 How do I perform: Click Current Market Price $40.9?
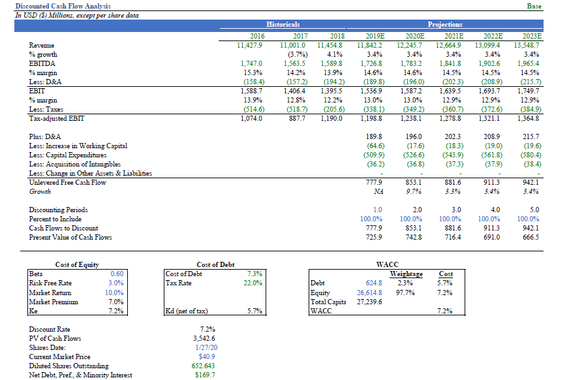click(207, 356)
